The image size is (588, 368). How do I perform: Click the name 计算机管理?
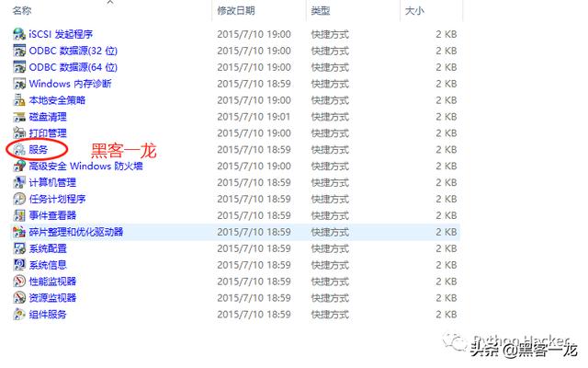52,182
